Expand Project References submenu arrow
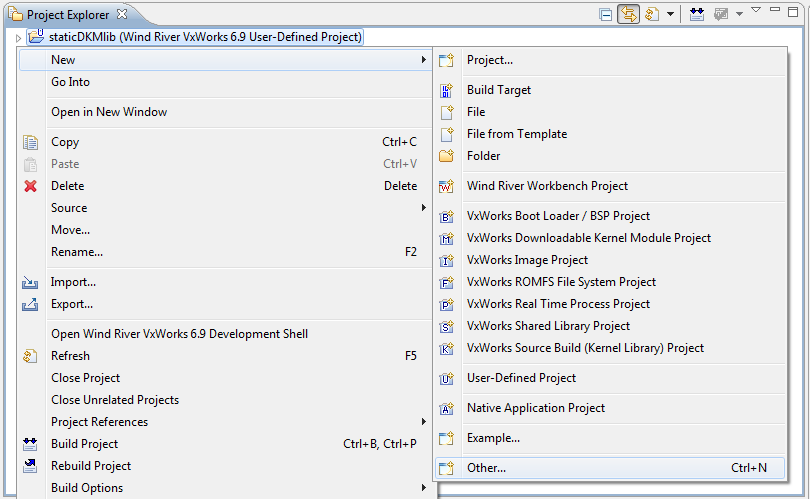The image size is (810, 499). pos(424,422)
